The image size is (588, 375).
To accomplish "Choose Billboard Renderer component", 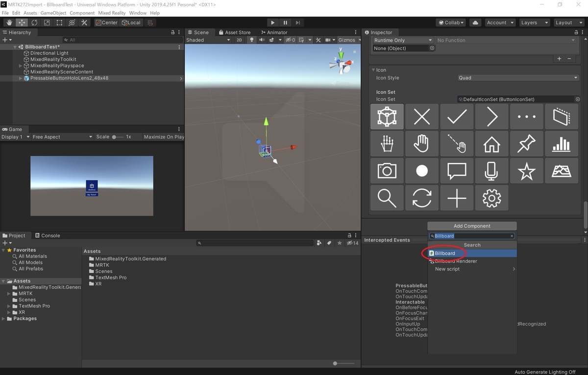I will 472,261.
